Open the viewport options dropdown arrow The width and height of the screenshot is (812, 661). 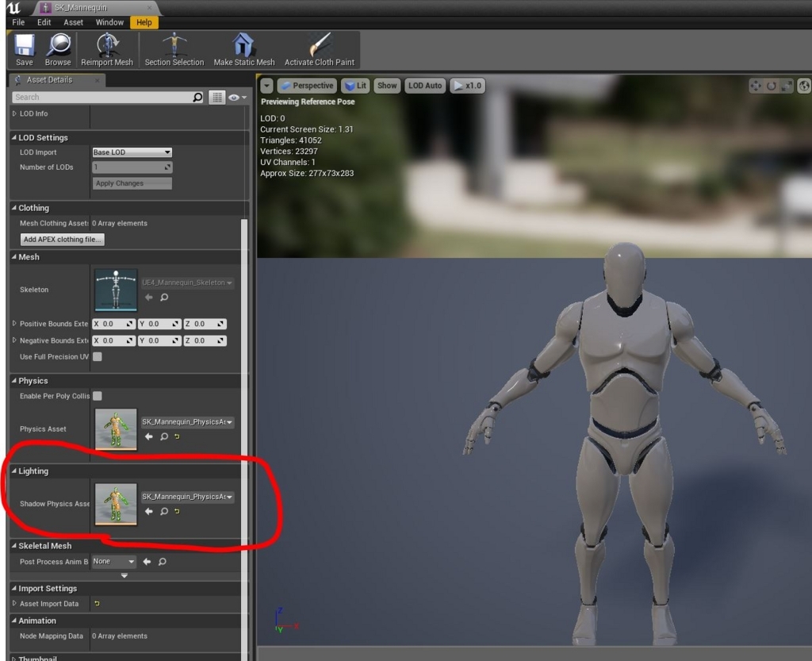click(266, 86)
